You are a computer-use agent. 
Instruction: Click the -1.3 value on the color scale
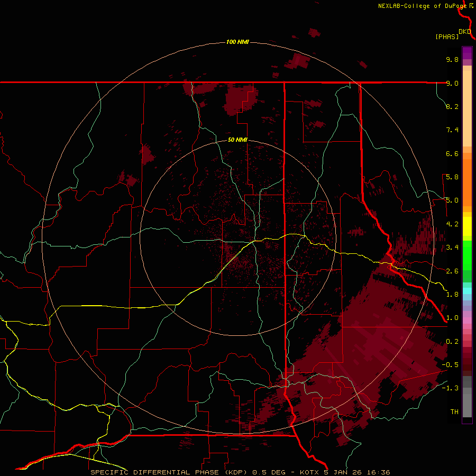click(450, 388)
